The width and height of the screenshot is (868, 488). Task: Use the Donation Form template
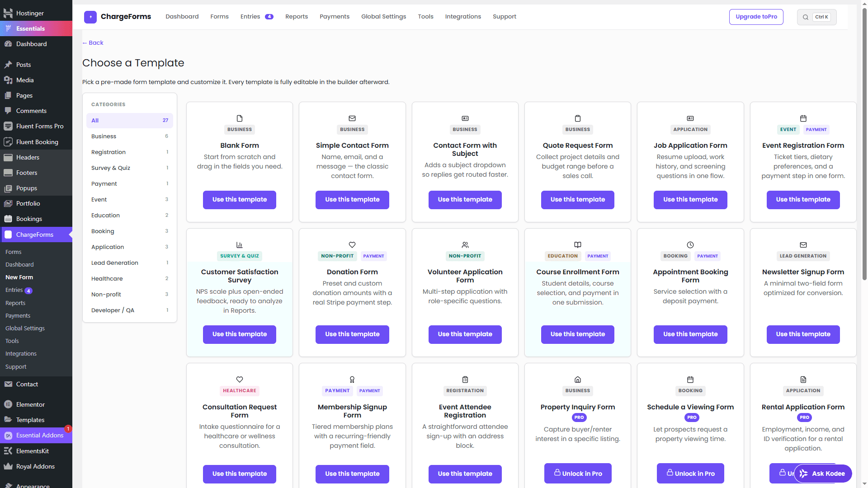click(x=352, y=334)
